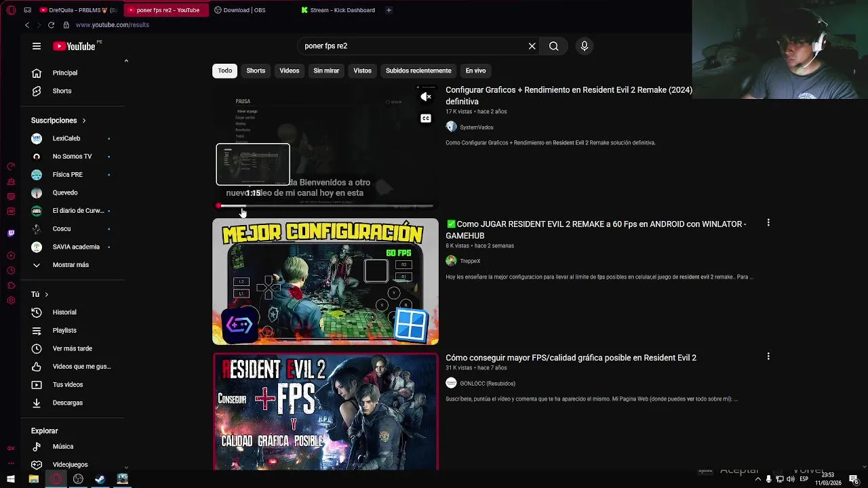Screen dimensions: 868x488
Task: Open Twitch in the Opera sidebar
Action: click(x=11, y=233)
